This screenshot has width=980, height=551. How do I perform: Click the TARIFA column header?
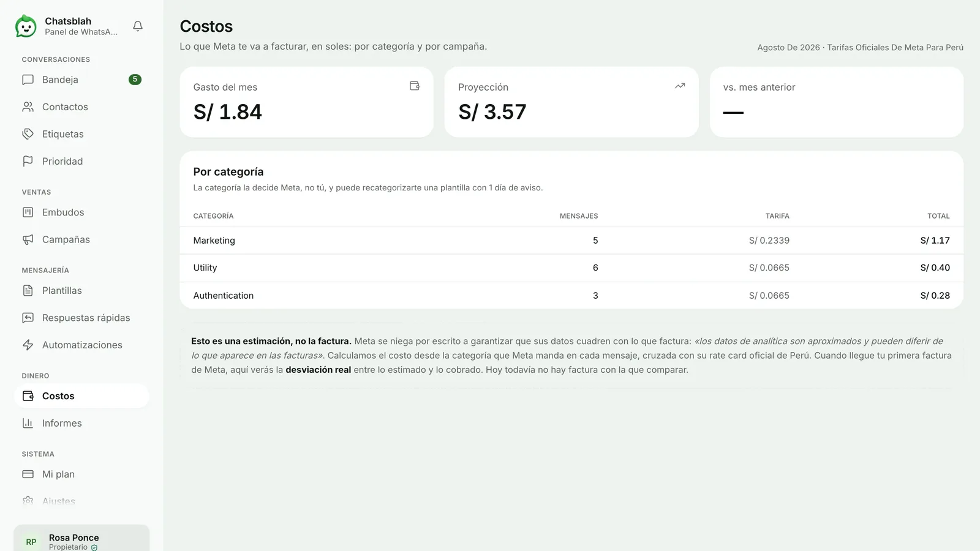(x=777, y=216)
